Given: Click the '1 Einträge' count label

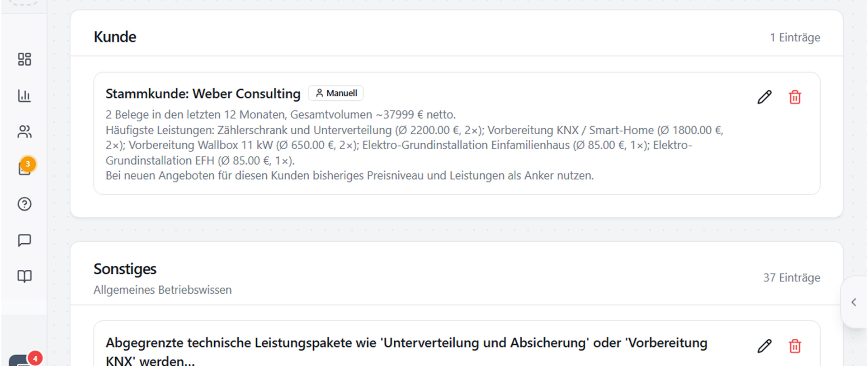Looking at the screenshot, I should tap(795, 38).
